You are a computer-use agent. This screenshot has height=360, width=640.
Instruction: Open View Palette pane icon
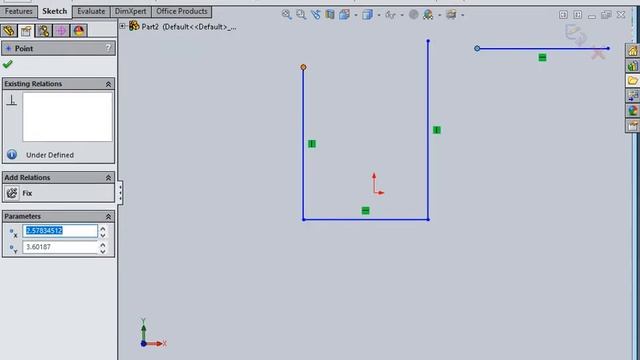tap(632, 96)
